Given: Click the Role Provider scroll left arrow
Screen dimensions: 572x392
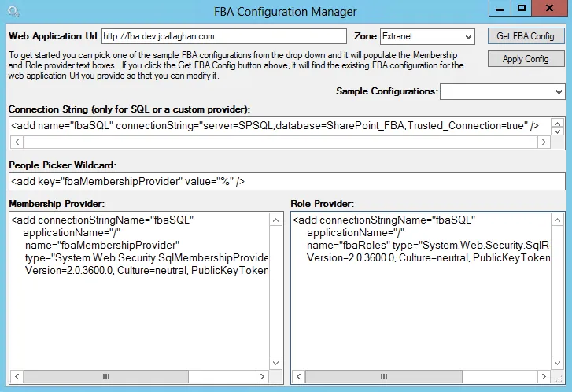Looking at the screenshot, I should pos(298,376).
